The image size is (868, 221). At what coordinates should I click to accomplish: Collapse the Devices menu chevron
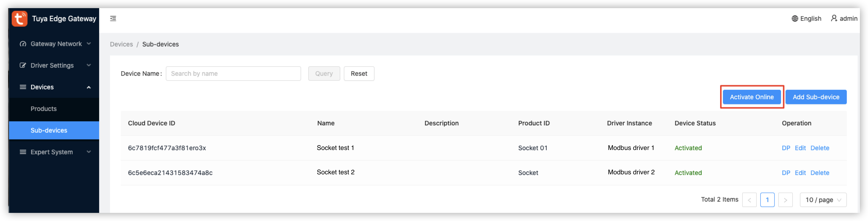click(x=89, y=87)
